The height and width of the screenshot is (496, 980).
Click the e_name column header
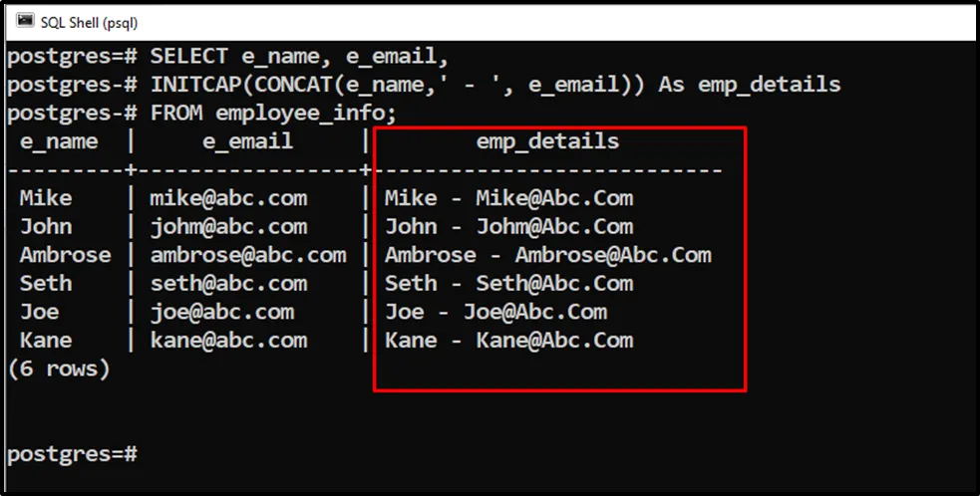(59, 141)
